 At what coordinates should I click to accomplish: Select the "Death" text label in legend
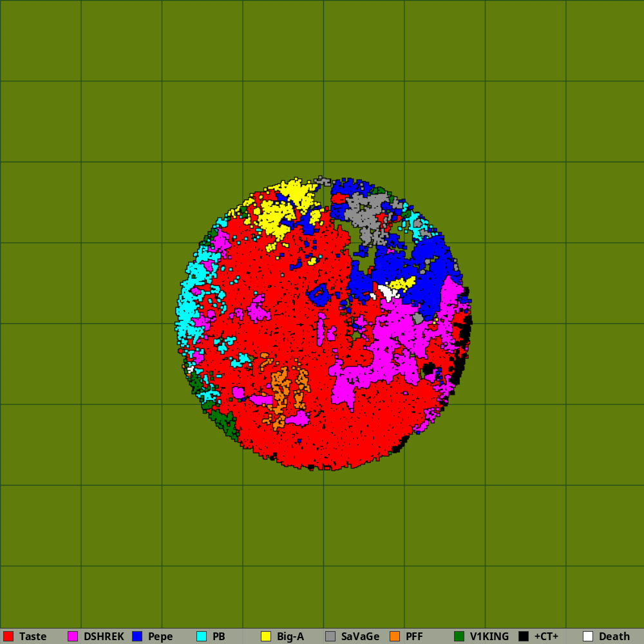click(614, 636)
